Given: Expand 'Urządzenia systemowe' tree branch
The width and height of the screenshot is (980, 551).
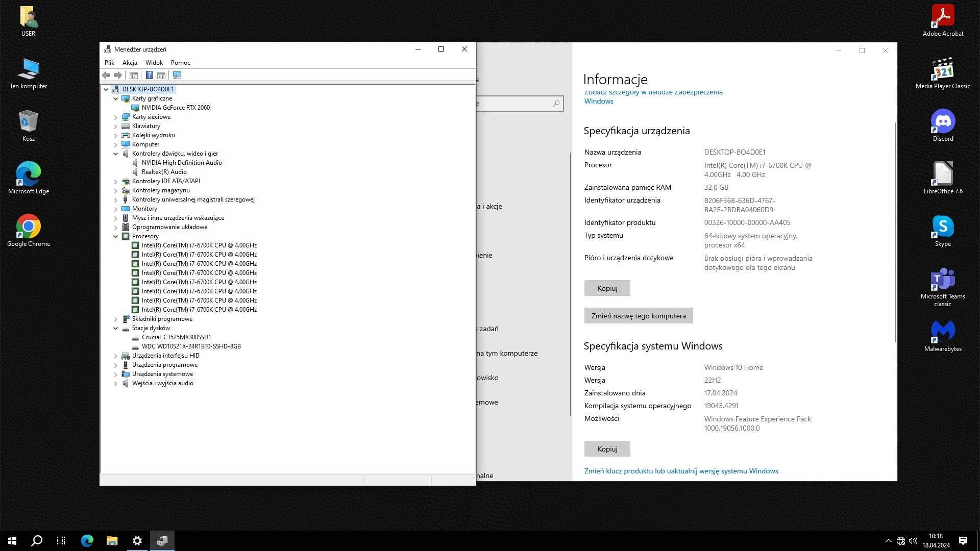Looking at the screenshot, I should click(116, 373).
